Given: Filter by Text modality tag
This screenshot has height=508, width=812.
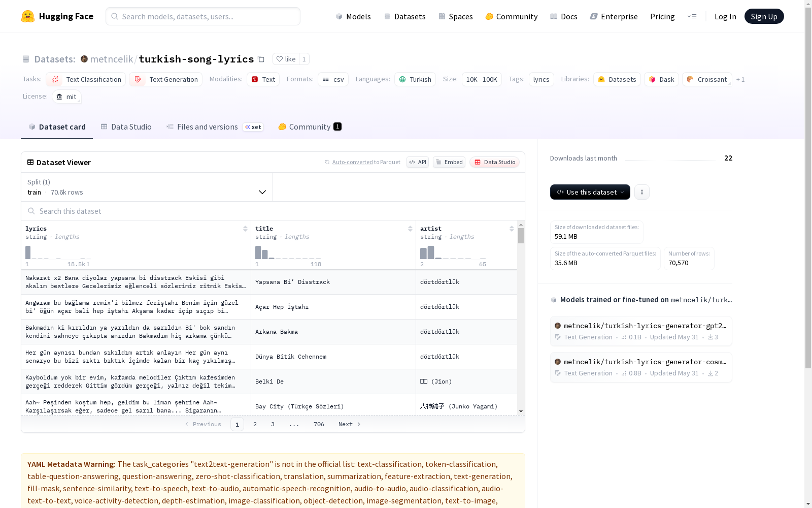Looking at the screenshot, I should click(263, 79).
